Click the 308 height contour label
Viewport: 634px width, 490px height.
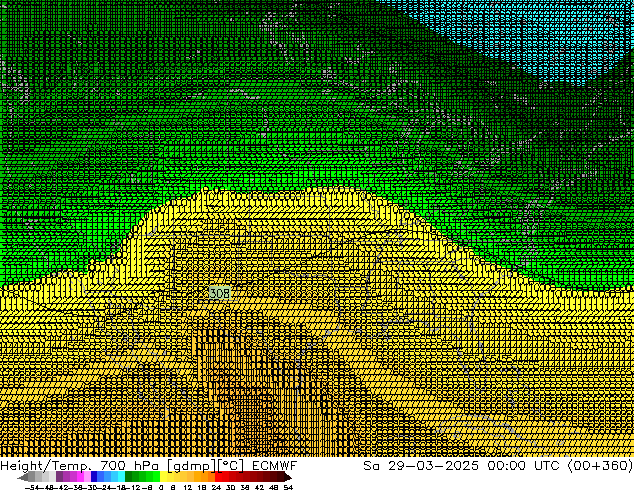[220, 293]
